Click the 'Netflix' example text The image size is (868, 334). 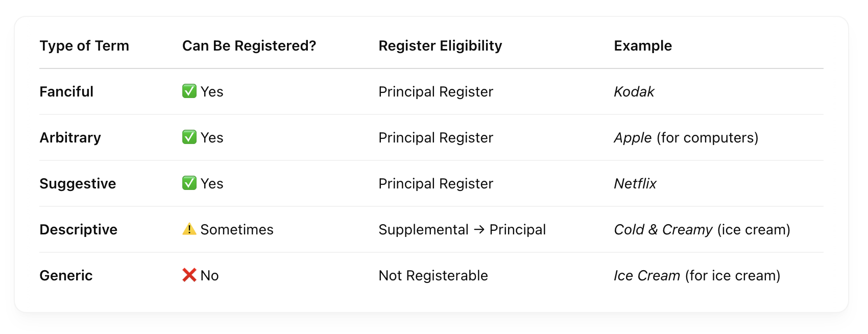click(635, 184)
